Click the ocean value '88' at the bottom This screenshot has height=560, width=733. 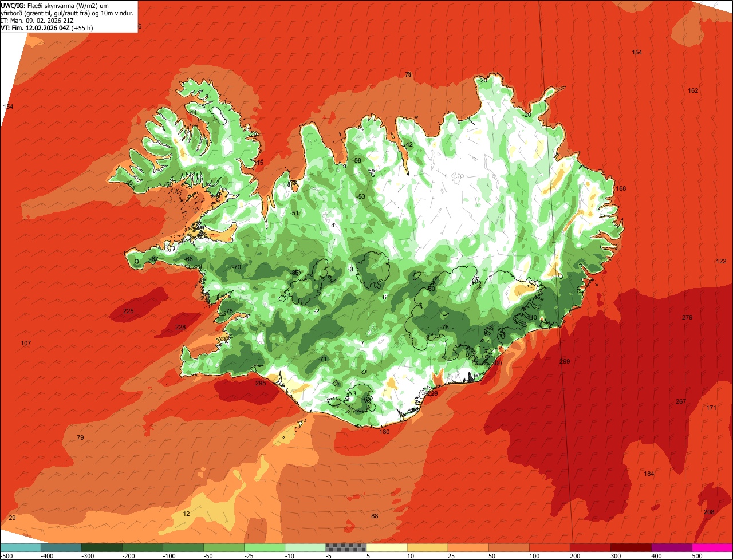click(x=375, y=516)
